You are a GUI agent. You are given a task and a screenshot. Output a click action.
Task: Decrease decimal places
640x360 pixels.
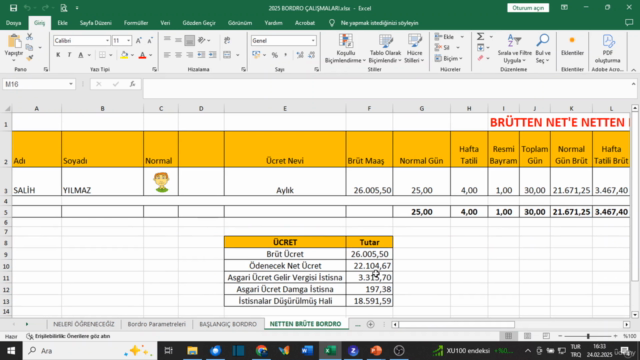[x=311, y=55]
